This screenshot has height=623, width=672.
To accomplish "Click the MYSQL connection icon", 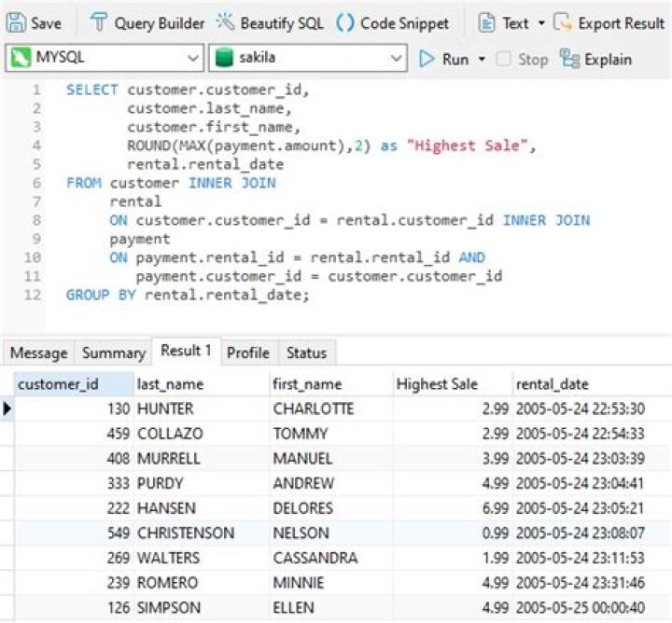I will [x=21, y=58].
